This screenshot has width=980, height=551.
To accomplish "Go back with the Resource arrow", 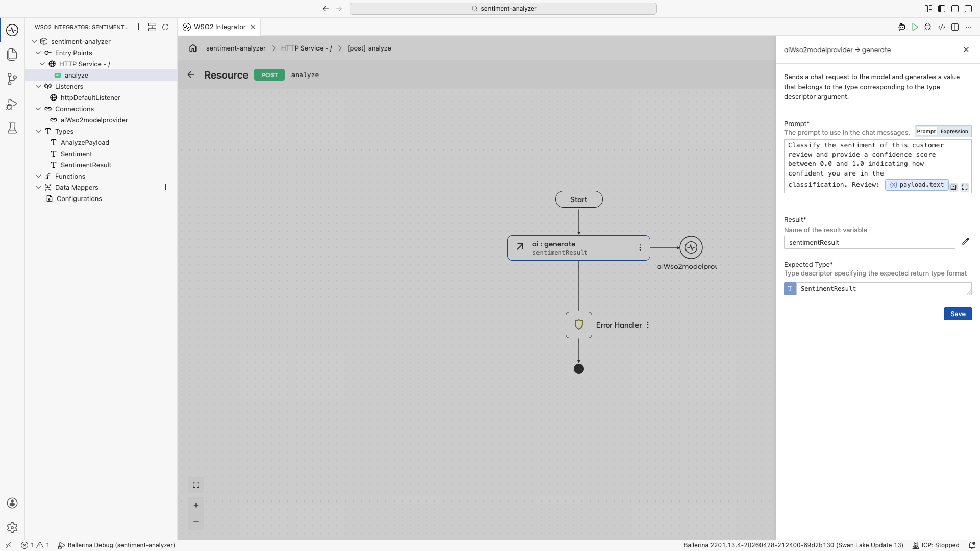I will pyautogui.click(x=191, y=74).
